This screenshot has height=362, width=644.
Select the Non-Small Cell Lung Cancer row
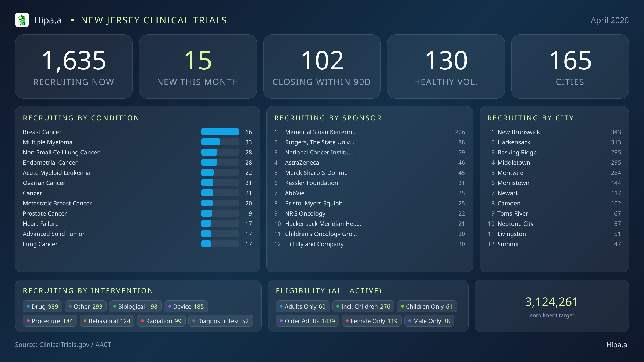coord(137,152)
